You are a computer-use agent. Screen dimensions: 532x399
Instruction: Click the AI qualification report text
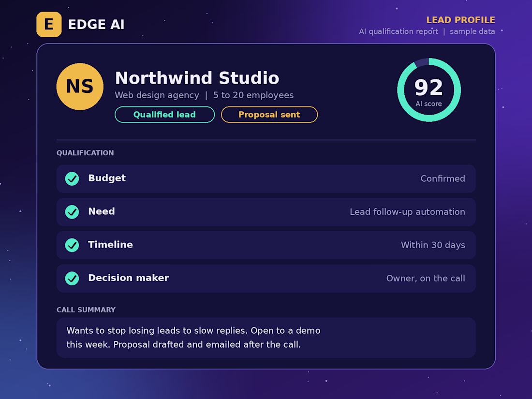pos(399,31)
